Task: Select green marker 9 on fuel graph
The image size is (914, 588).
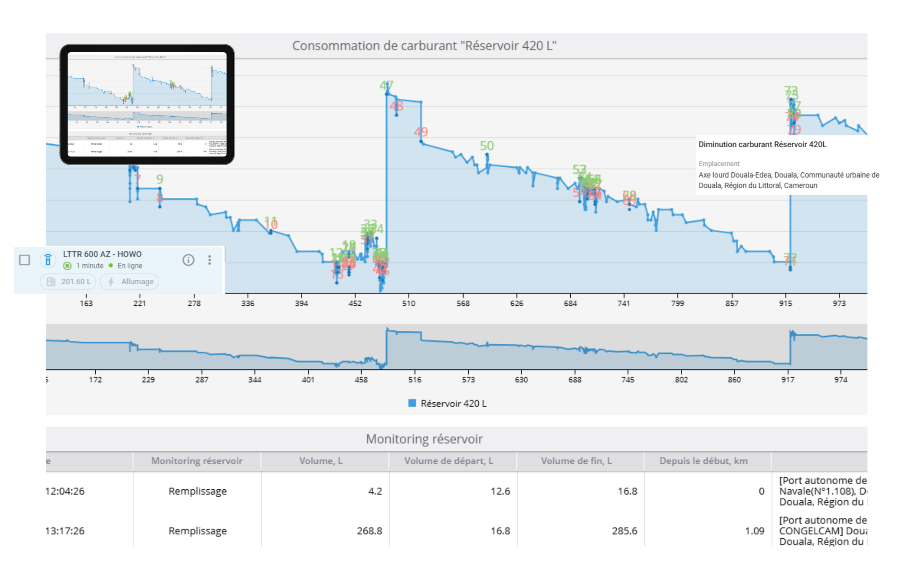Action: tap(160, 179)
